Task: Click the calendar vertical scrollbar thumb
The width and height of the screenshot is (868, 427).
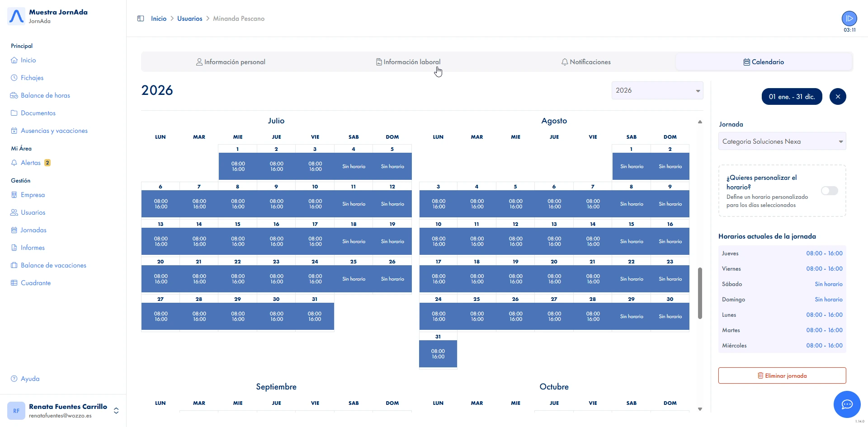Action: 700,293
